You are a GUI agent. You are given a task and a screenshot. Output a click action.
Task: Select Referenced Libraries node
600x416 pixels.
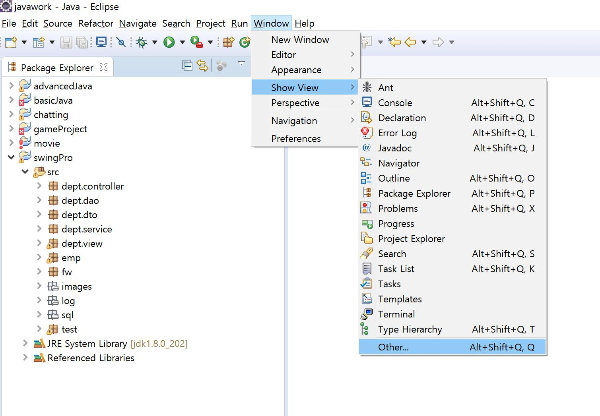(x=91, y=358)
